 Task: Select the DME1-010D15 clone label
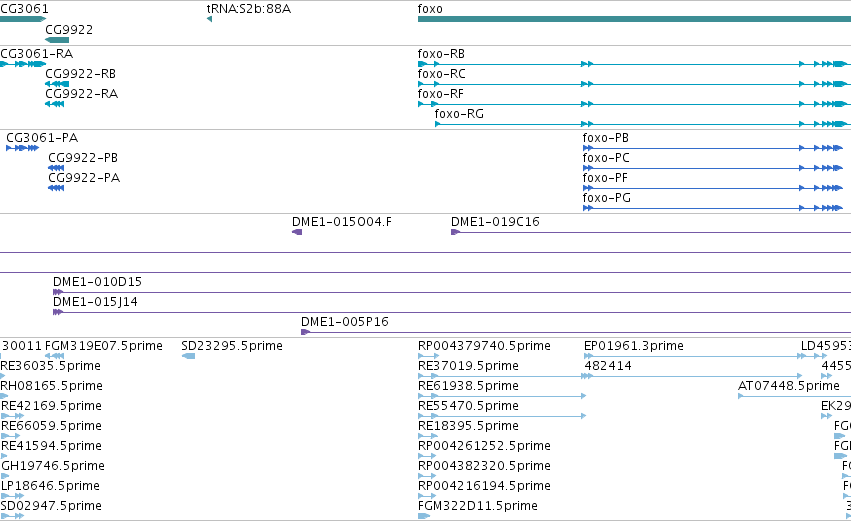click(97, 282)
